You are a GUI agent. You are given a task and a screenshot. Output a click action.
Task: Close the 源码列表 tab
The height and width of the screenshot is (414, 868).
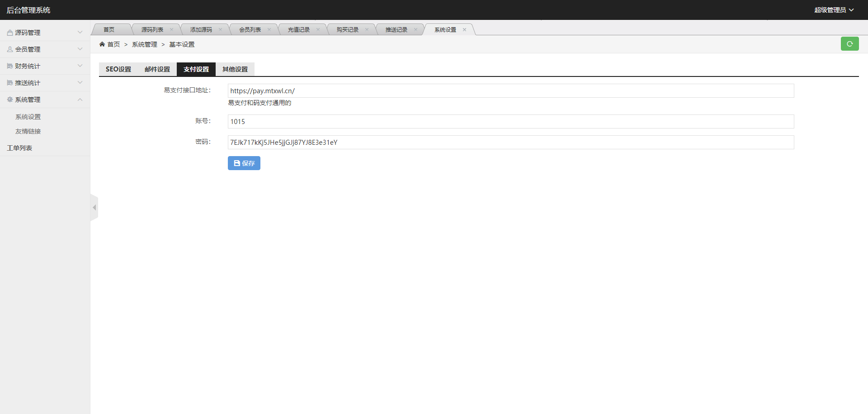tap(171, 30)
